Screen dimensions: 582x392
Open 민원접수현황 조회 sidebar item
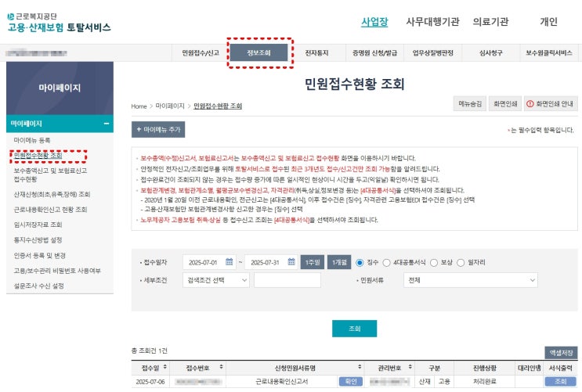click(38, 156)
